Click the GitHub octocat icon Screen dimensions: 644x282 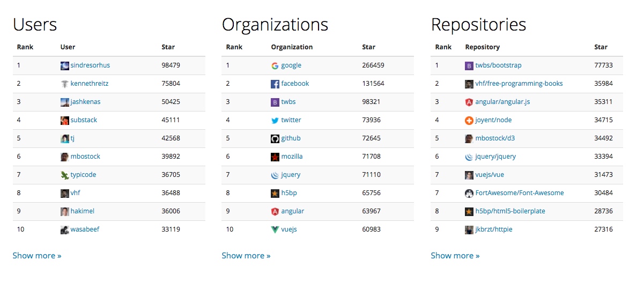[x=275, y=138]
